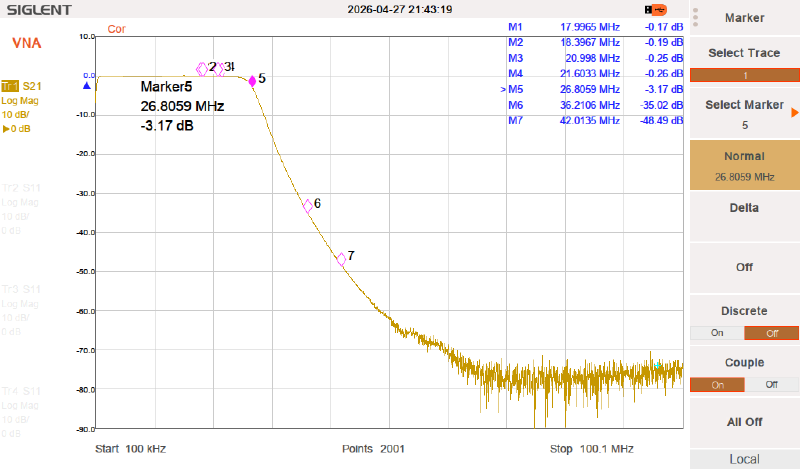Click the Local button
This screenshot has width=800, height=469.
pos(744,459)
